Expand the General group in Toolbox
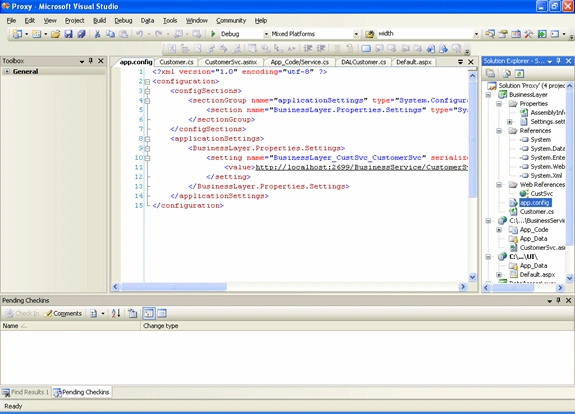 [7, 71]
